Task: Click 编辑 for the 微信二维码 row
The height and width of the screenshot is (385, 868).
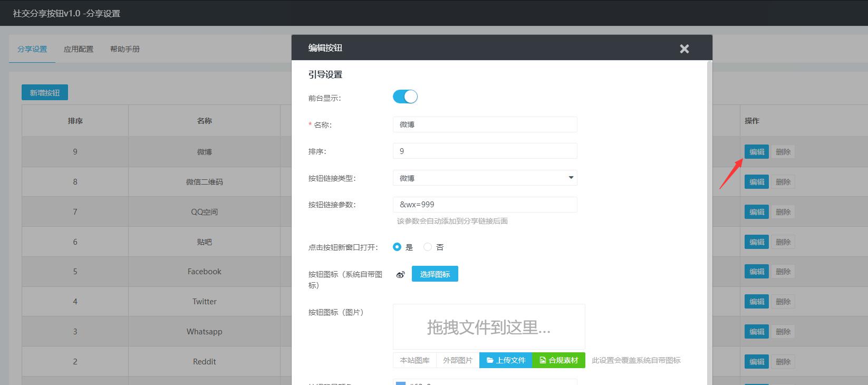Action: tap(757, 182)
